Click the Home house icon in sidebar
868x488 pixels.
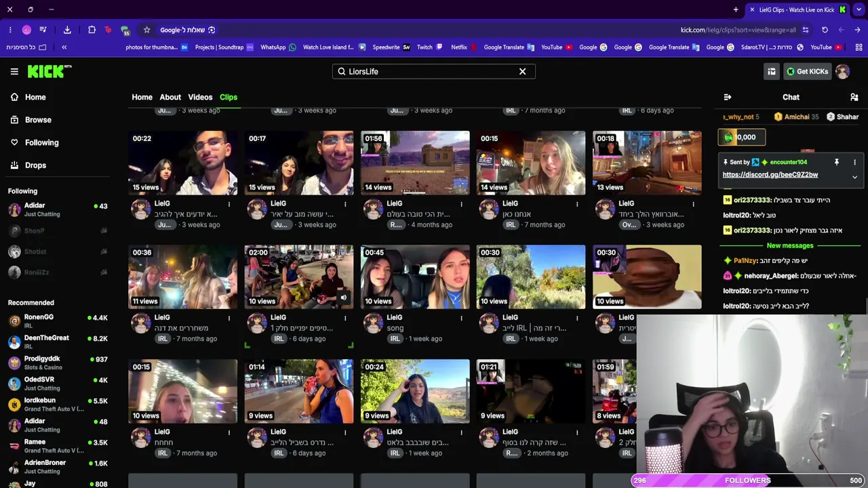tap(14, 97)
